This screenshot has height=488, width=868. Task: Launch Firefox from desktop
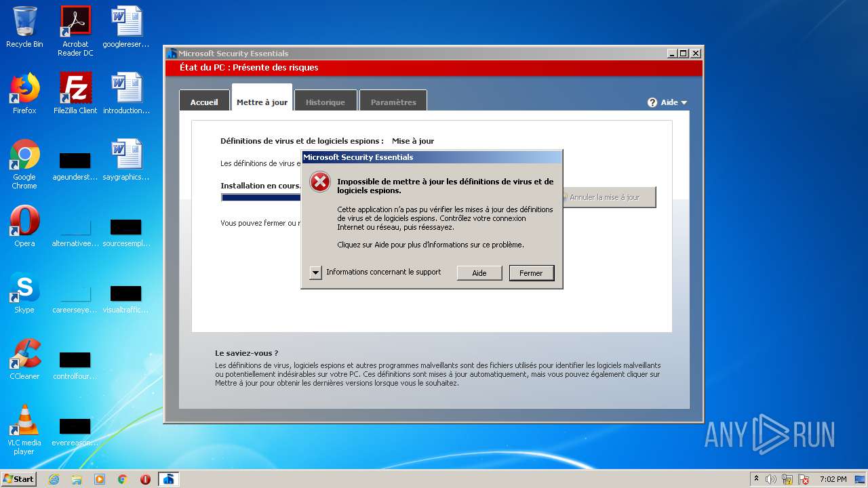pyautogui.click(x=24, y=94)
